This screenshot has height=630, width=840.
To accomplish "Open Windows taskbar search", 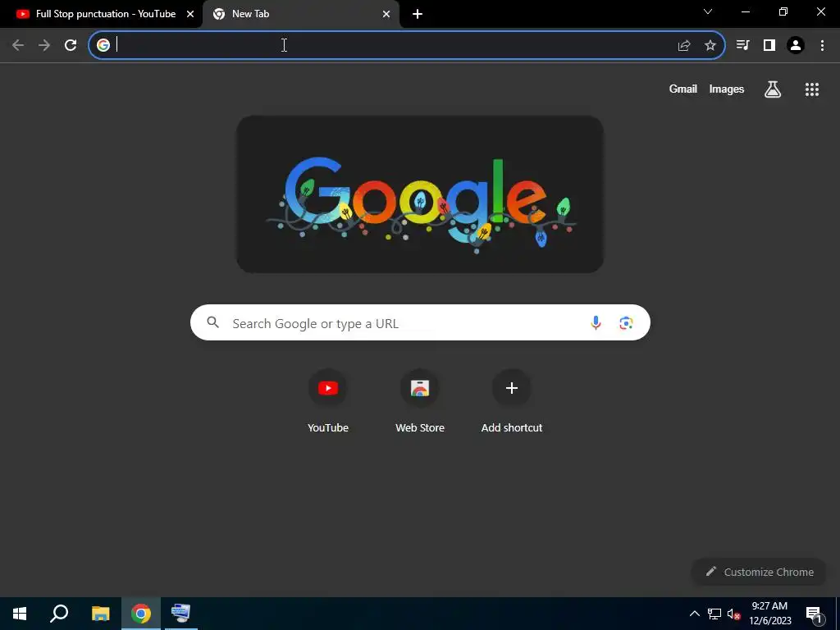I will (59, 614).
